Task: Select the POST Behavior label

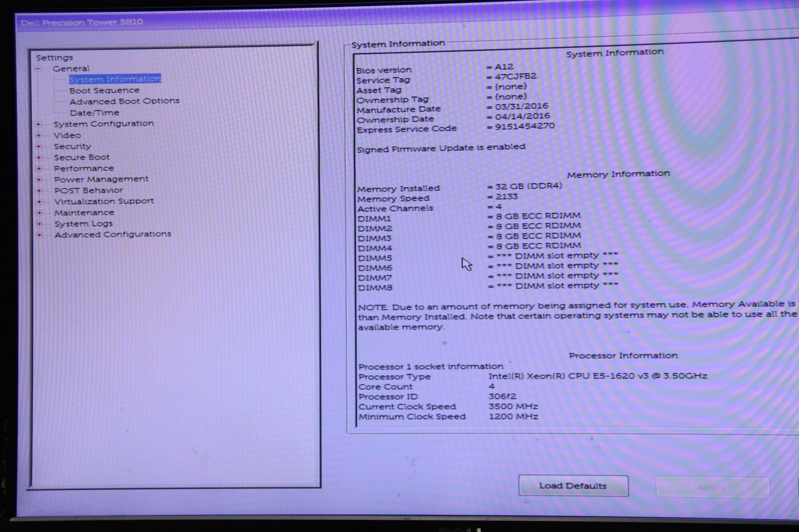Action: [x=88, y=190]
